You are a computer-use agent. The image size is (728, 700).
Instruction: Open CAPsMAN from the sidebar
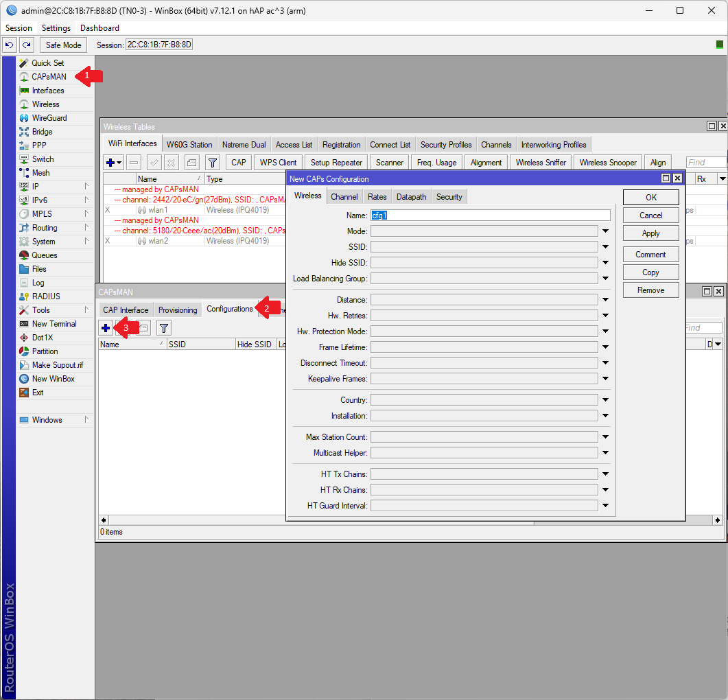(45, 76)
